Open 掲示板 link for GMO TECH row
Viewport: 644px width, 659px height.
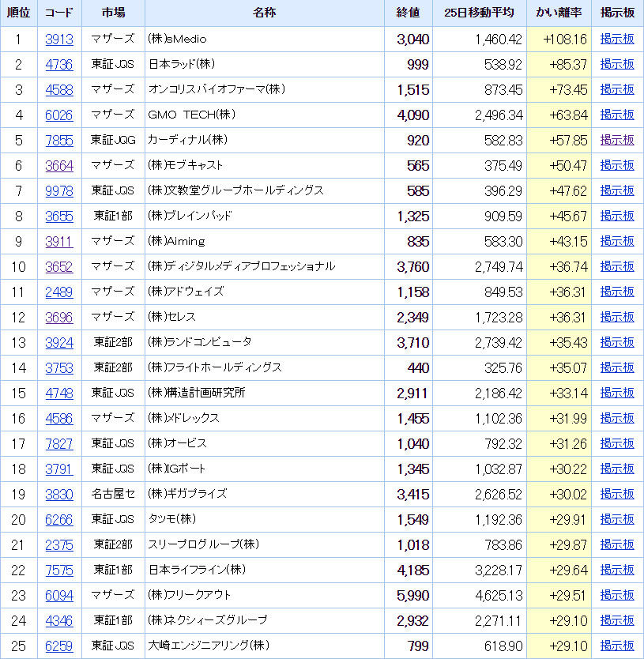[617, 115]
